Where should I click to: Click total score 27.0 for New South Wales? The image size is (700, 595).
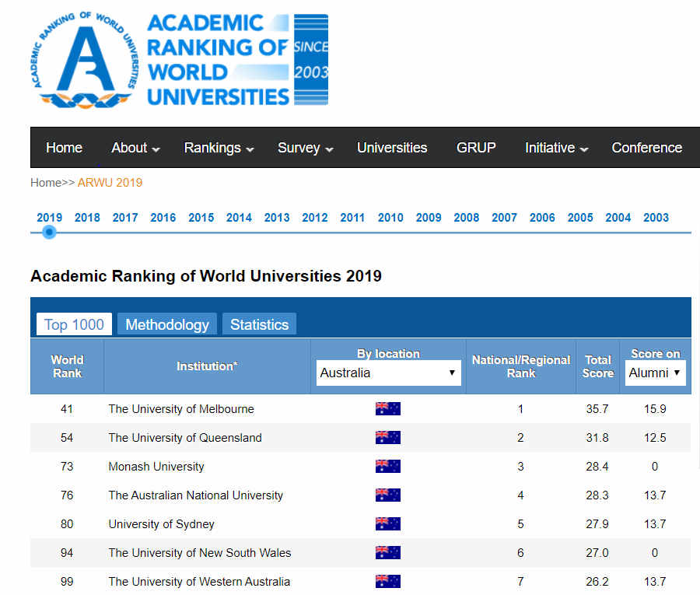tap(597, 552)
